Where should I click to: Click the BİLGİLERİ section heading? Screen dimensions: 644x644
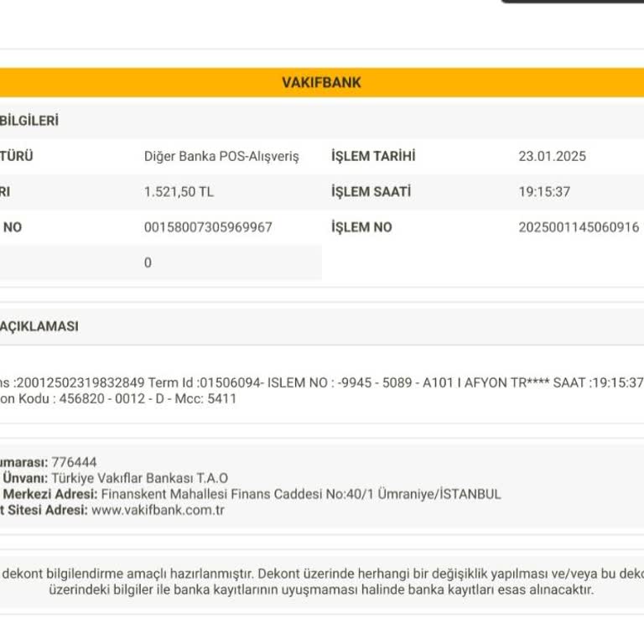point(29,121)
